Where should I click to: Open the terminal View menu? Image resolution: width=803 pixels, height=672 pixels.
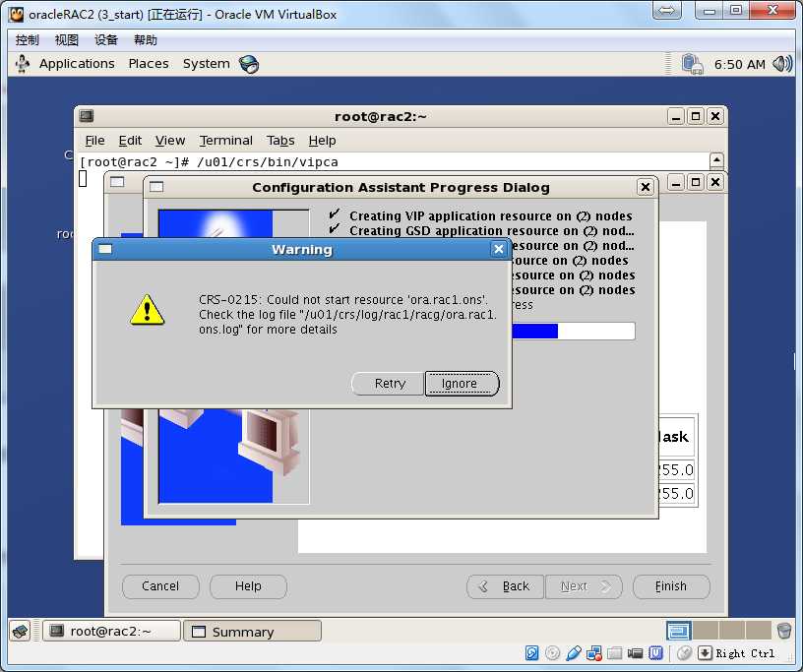(170, 141)
